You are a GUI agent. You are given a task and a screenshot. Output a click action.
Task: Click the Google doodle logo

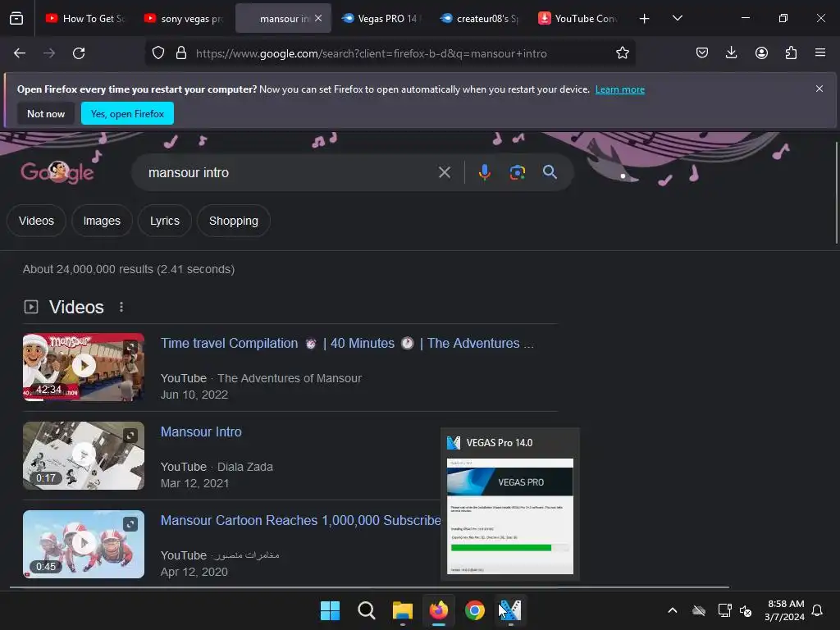tap(57, 172)
